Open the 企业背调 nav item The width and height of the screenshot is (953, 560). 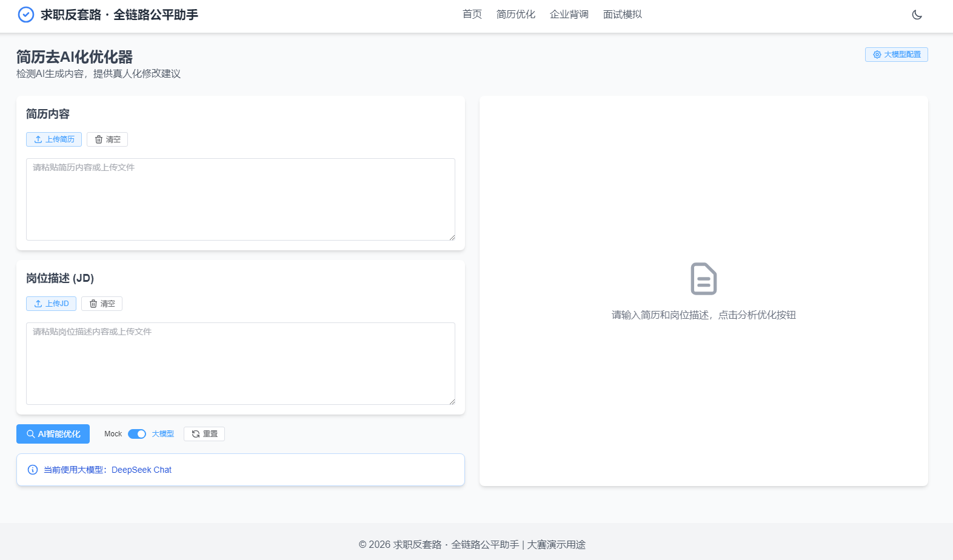569,15
